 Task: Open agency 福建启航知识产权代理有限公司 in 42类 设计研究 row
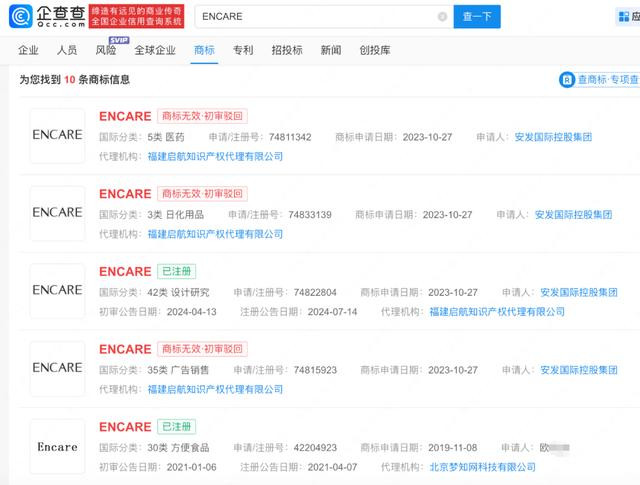click(497, 312)
